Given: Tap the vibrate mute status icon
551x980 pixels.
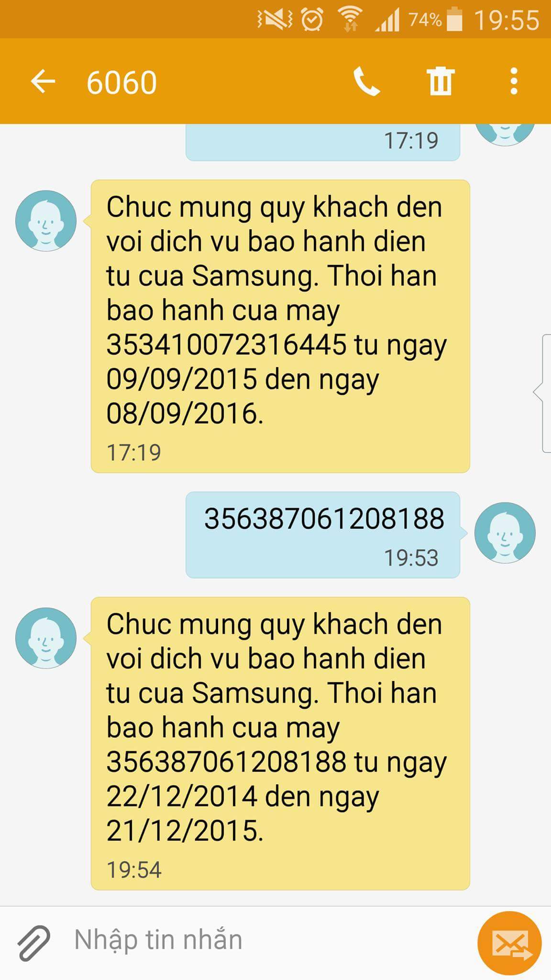Looking at the screenshot, I should coord(275,20).
